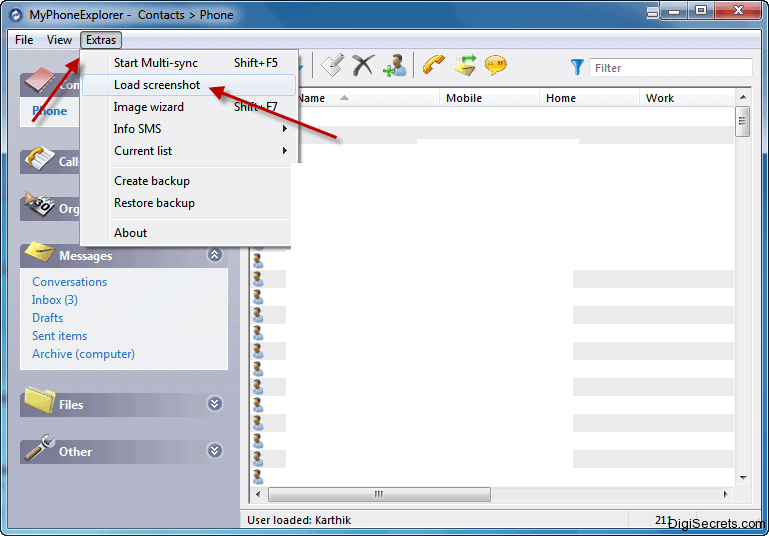
Task: Open Inbox (3)
Action: 55,300
